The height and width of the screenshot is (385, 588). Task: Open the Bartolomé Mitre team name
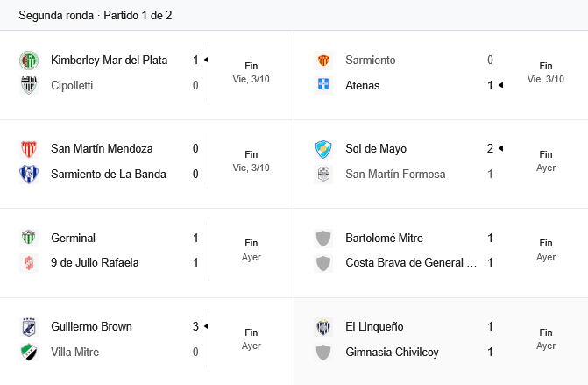point(387,238)
